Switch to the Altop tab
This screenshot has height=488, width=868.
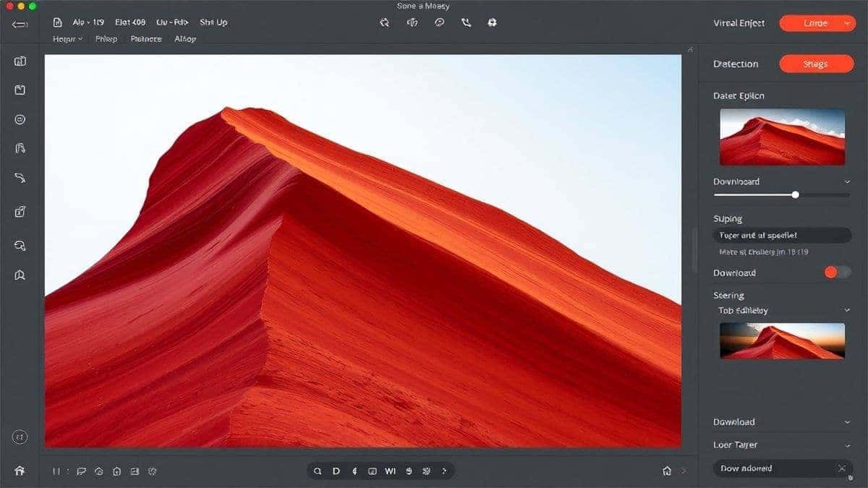[185, 39]
